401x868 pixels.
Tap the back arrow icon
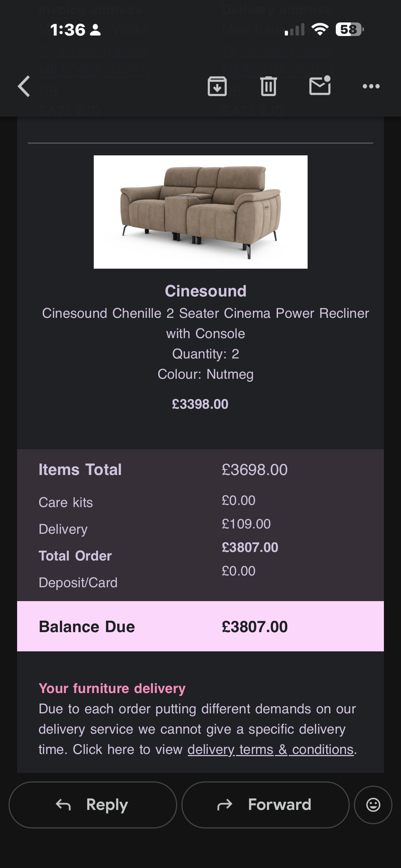pyautogui.click(x=24, y=86)
